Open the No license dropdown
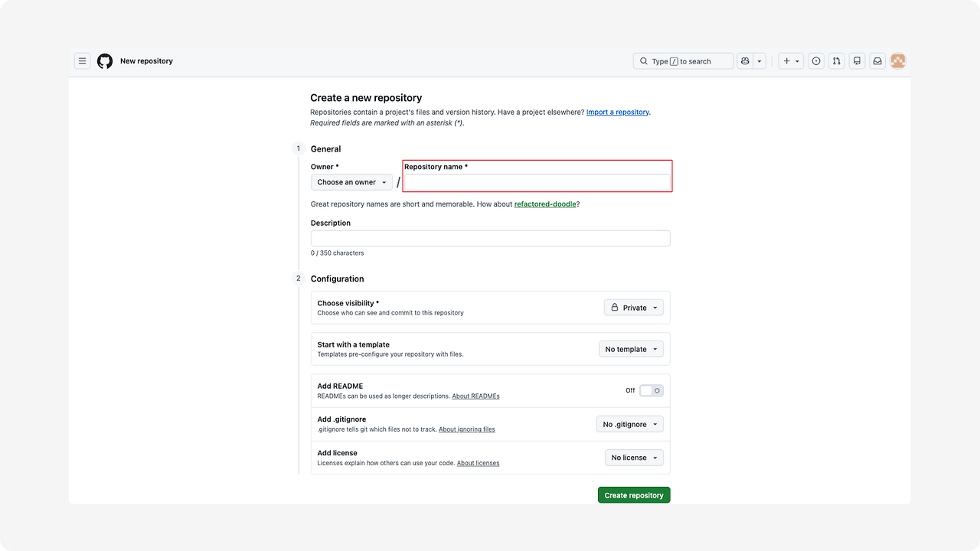The width and height of the screenshot is (980, 551). (633, 457)
